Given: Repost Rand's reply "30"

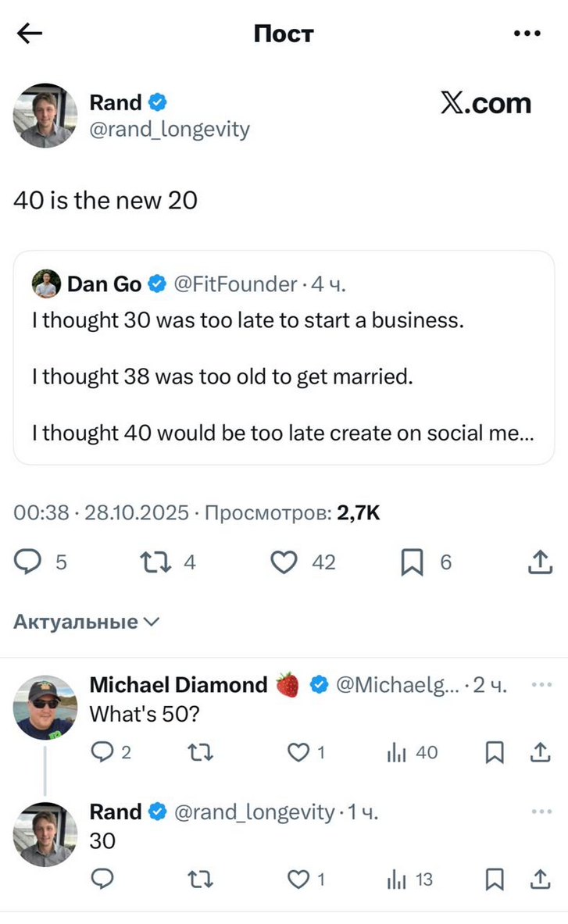Looking at the screenshot, I should (201, 879).
